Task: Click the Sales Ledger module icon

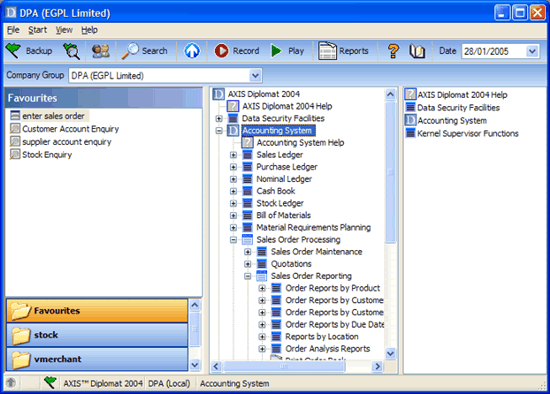Action: click(247, 155)
